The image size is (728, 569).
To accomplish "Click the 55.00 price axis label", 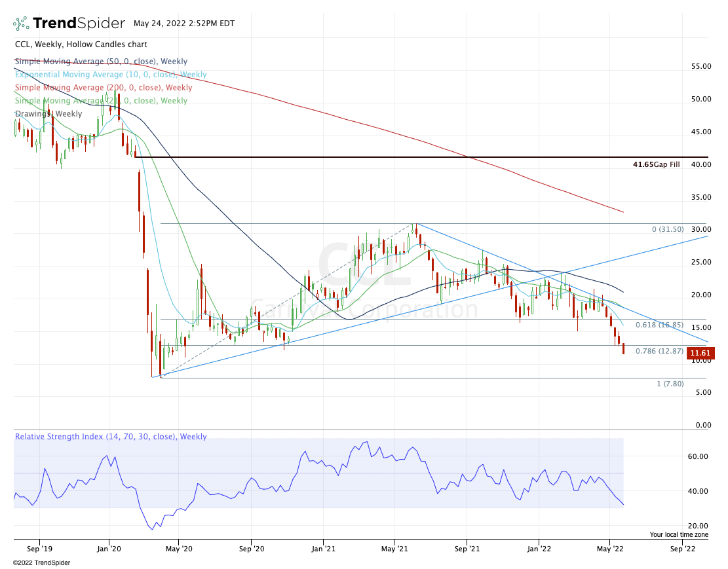I will 701,66.
